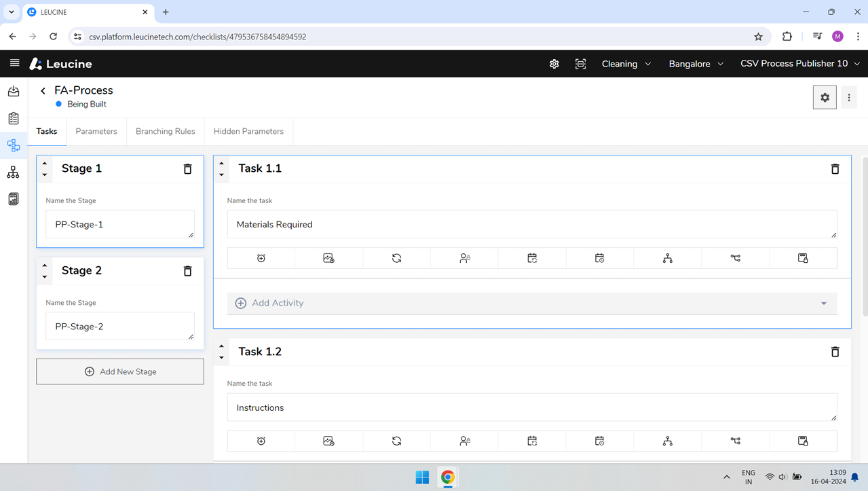
Task: Click the Chrome icon in the taskbar
Action: click(448, 477)
